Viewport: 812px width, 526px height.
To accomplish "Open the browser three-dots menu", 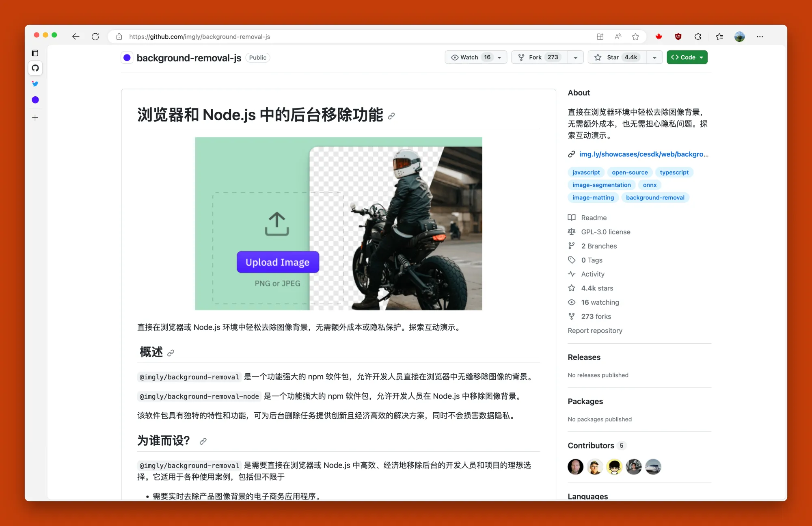I will [x=760, y=37].
